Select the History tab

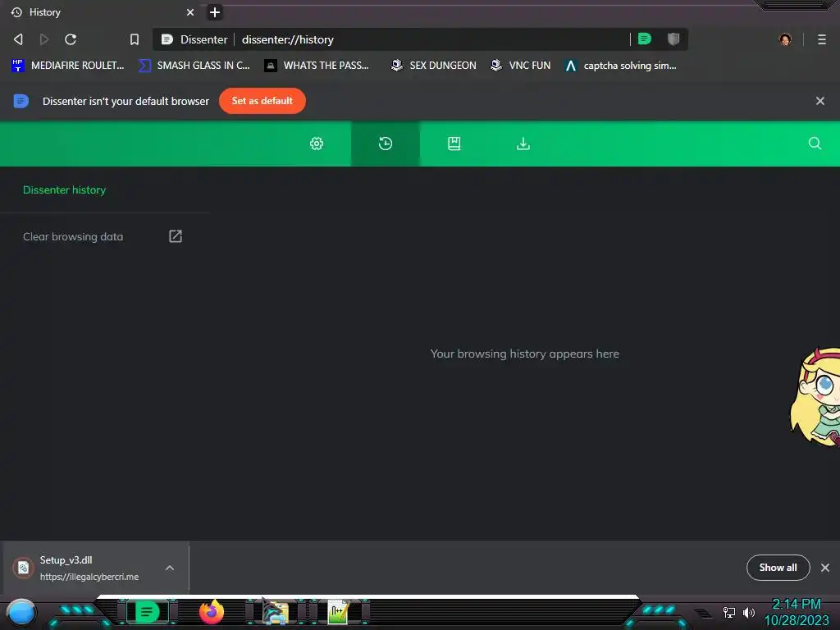[x=102, y=12]
